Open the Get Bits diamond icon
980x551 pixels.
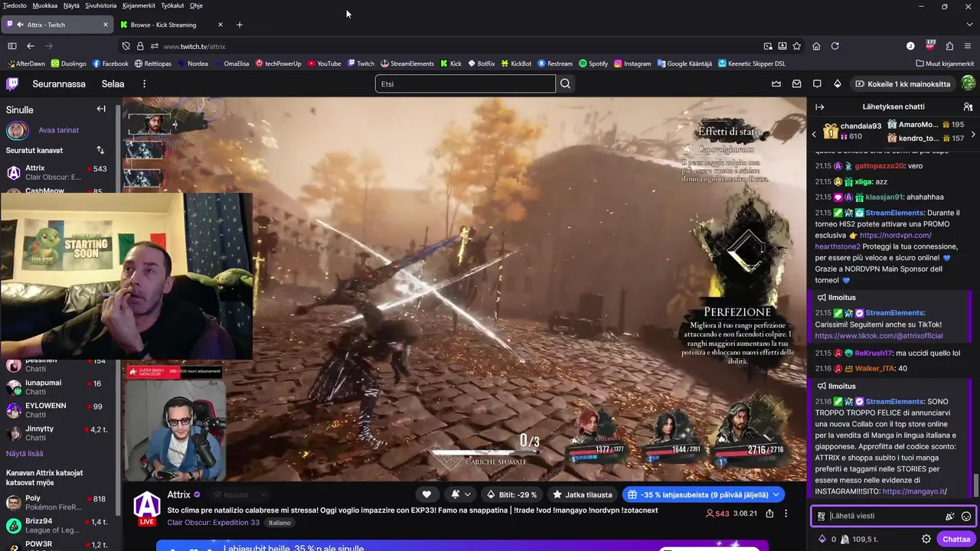point(838,83)
